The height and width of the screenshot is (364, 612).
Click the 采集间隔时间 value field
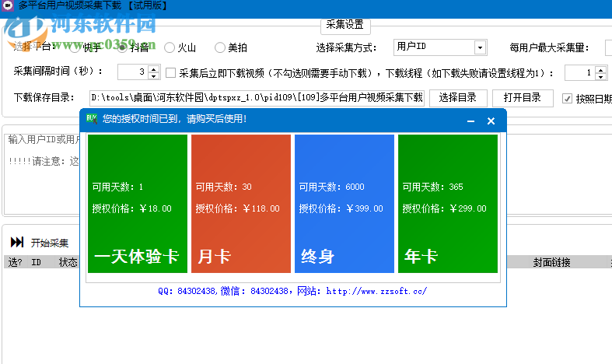tap(133, 72)
